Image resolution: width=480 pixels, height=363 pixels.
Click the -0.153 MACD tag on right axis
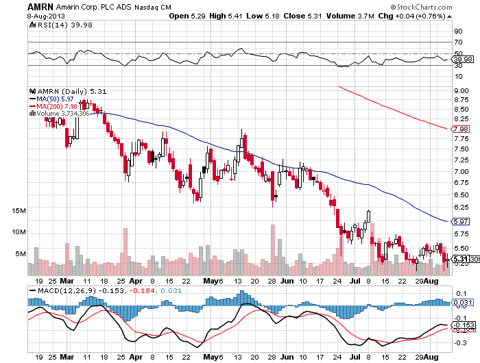click(x=462, y=325)
